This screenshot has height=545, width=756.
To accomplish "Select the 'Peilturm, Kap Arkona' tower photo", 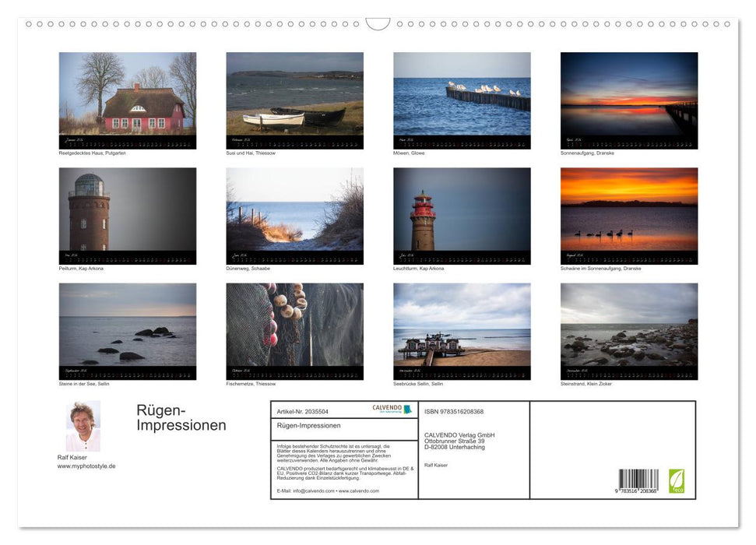I will [127, 216].
